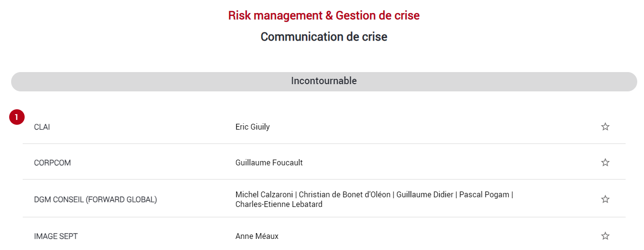Click the red number 1 badge
644x250 pixels.
tap(17, 117)
